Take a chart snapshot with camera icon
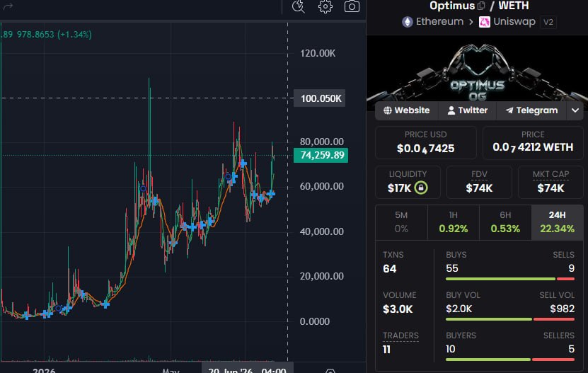The width and height of the screenshot is (588, 373). pos(352,6)
